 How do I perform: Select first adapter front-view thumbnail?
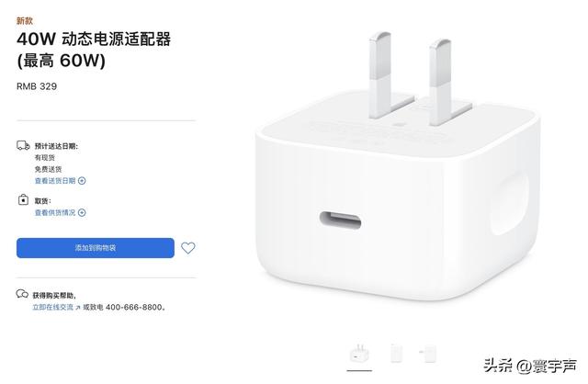tap(359, 354)
